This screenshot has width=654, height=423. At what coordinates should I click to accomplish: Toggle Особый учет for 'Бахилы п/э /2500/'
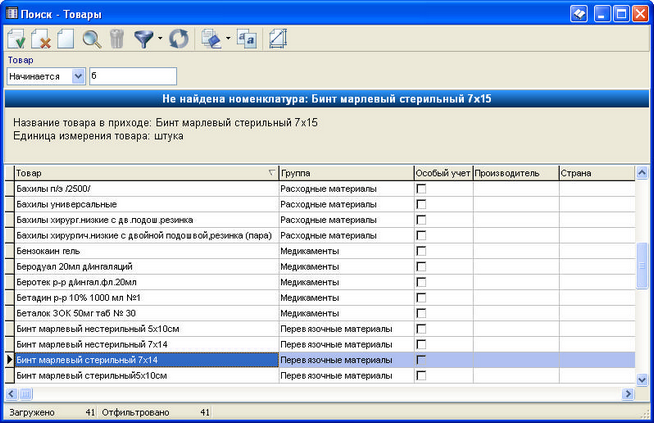click(x=421, y=189)
